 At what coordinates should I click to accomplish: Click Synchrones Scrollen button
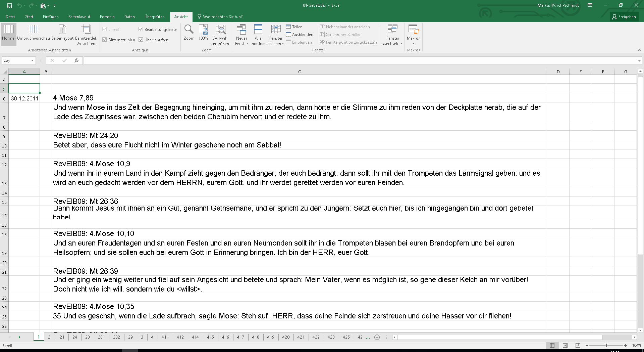(x=341, y=35)
